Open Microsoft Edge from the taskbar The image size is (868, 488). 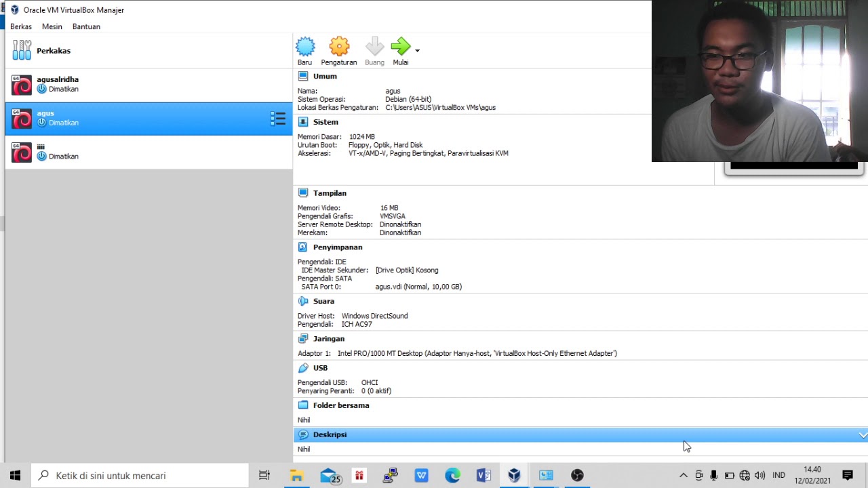pyautogui.click(x=452, y=475)
